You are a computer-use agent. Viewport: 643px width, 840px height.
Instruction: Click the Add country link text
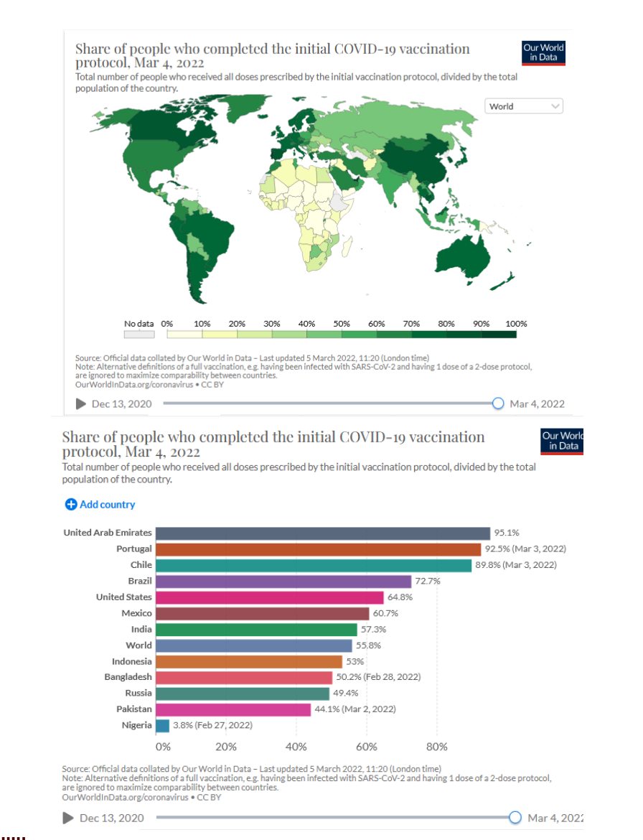[x=107, y=505]
